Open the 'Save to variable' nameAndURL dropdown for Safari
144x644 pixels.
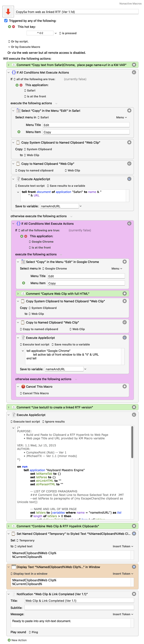click(x=80, y=206)
